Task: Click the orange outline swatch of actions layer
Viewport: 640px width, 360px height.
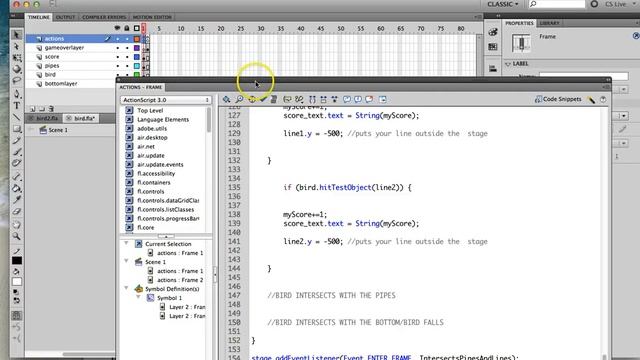Action: tap(137, 39)
